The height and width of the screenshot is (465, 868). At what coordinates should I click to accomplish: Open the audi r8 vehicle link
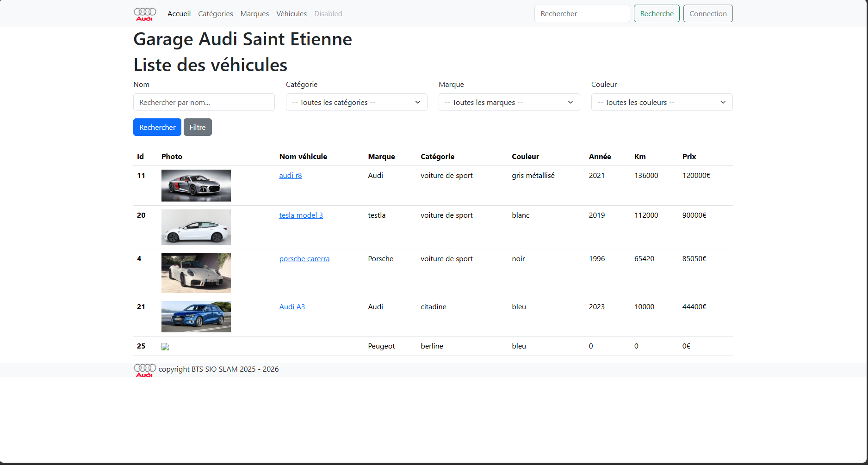291,176
